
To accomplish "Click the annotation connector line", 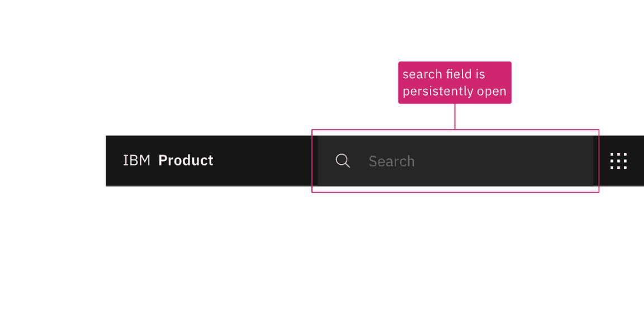I will 456,117.
